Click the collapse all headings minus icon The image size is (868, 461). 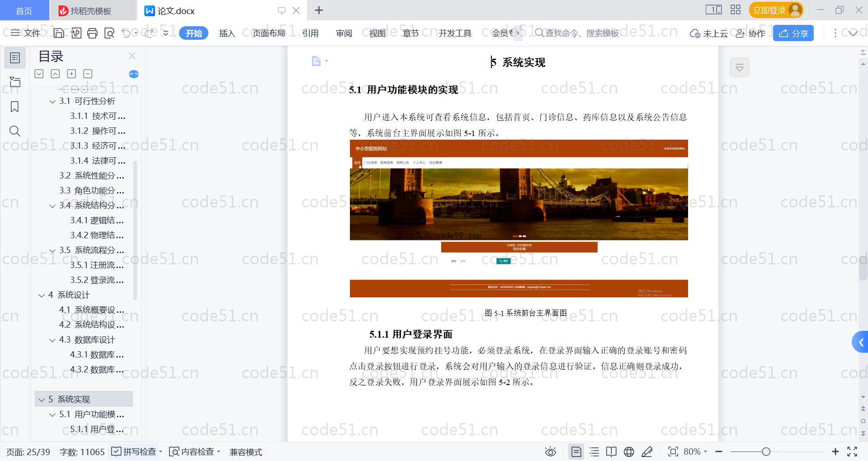[x=88, y=74]
